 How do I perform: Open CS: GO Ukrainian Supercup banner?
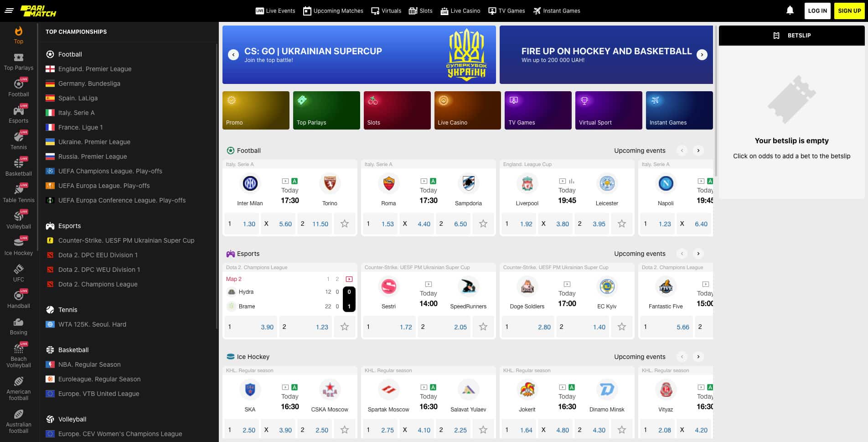coord(359,55)
